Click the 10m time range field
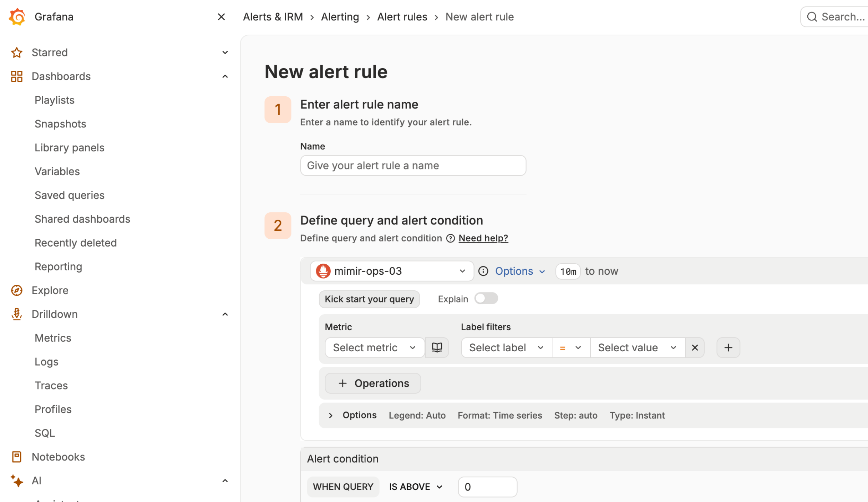Screen dimensions: 868x502 tap(568, 271)
